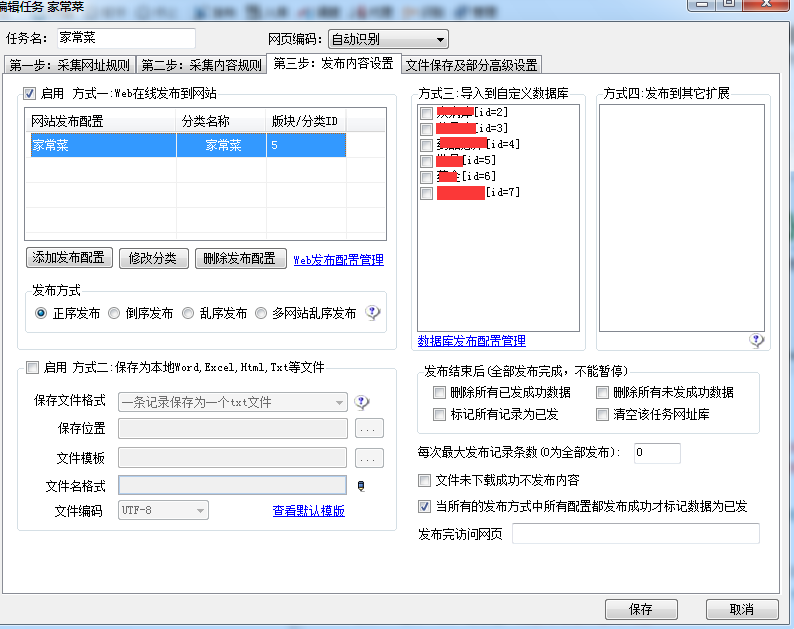The height and width of the screenshot is (629, 794).
Task: Click browse button next to 文件模板
Action: coord(369,458)
